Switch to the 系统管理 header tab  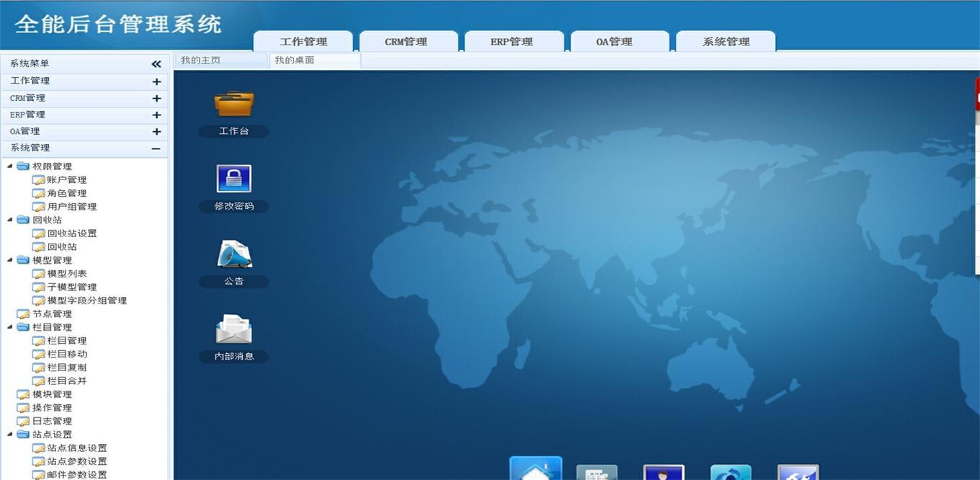point(726,42)
